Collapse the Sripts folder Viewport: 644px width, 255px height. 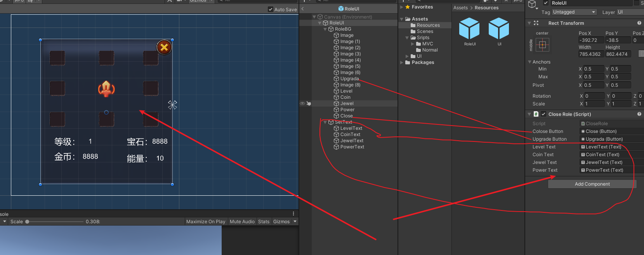click(407, 38)
